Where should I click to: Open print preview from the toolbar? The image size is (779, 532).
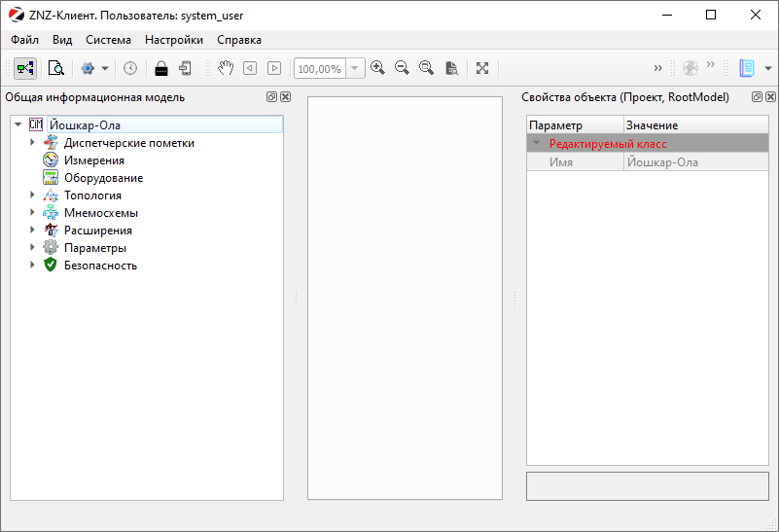56,68
